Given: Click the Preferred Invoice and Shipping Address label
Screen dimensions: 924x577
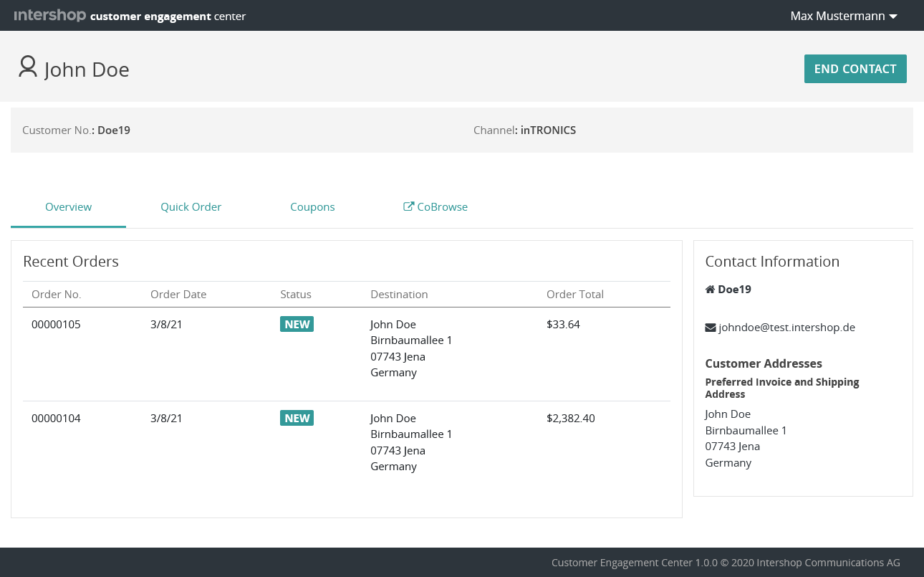Looking at the screenshot, I should pyautogui.click(x=782, y=388).
